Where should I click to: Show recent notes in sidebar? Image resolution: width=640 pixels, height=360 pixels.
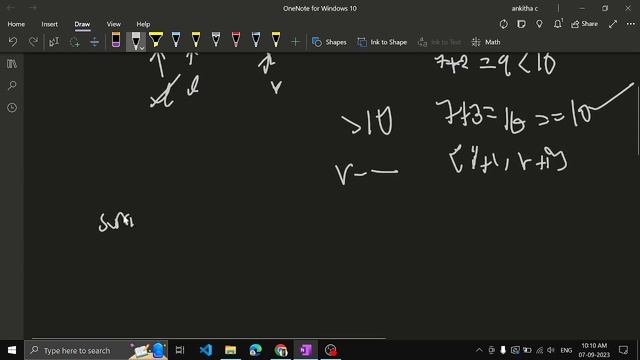[12, 108]
